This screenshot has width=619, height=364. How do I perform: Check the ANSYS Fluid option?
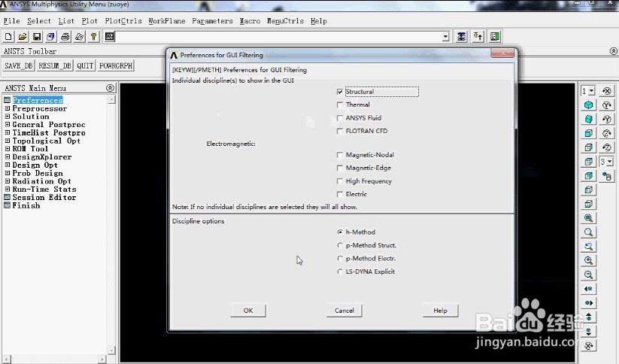click(340, 117)
